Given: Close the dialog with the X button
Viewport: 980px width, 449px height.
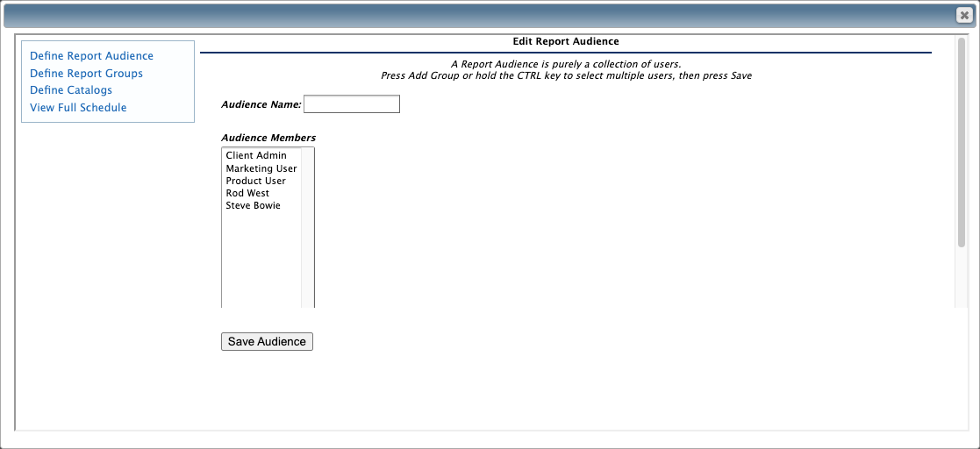Looking at the screenshot, I should (964, 15).
